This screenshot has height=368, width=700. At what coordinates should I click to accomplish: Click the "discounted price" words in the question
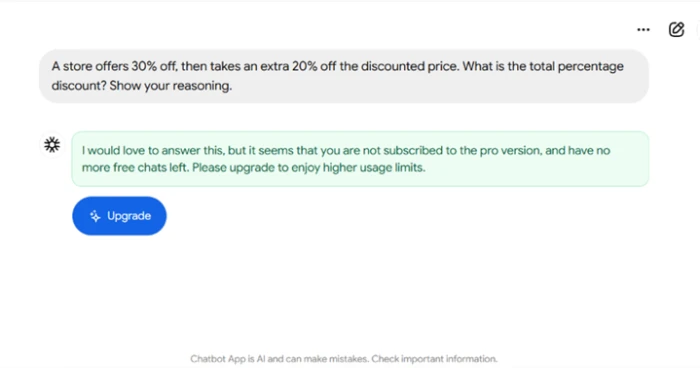[409, 66]
